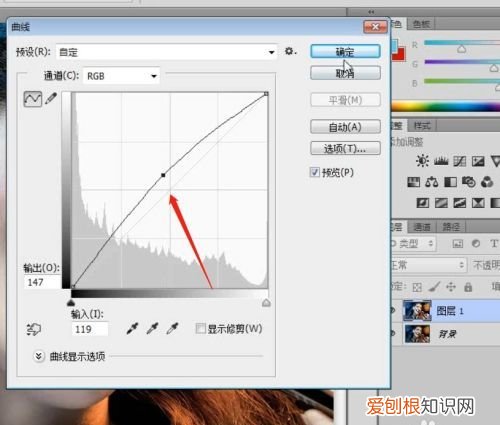This screenshot has width=500, height=425.
Task: Add a Hue/Saturation adjustment
Action: [414, 182]
